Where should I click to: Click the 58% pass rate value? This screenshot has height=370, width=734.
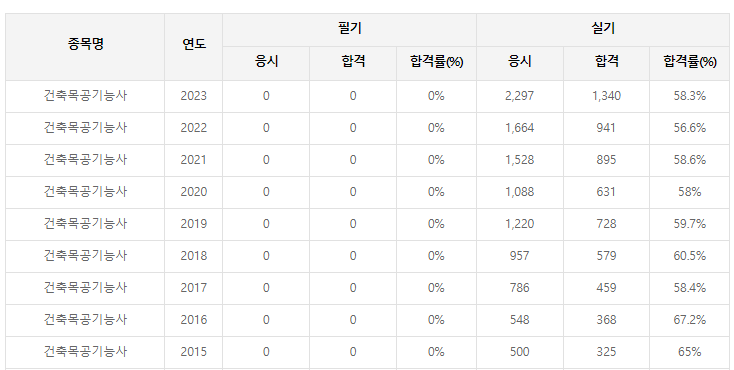click(x=690, y=192)
